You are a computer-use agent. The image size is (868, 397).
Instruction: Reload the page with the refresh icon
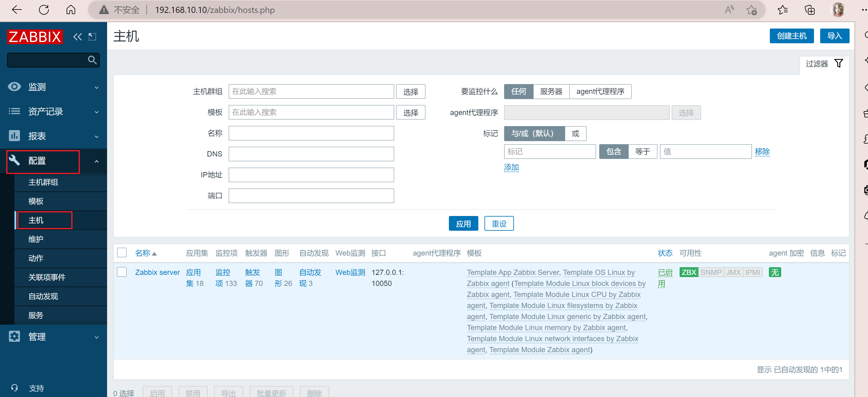(x=44, y=10)
